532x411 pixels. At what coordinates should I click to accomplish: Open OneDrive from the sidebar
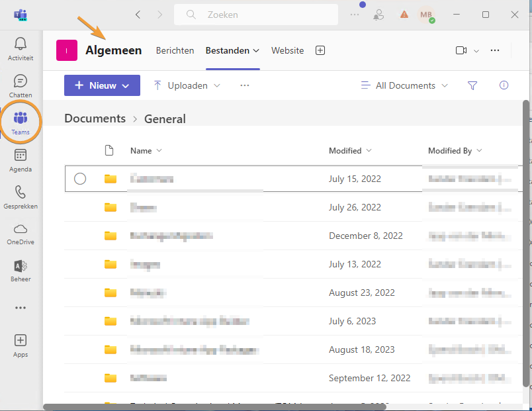[21, 233]
